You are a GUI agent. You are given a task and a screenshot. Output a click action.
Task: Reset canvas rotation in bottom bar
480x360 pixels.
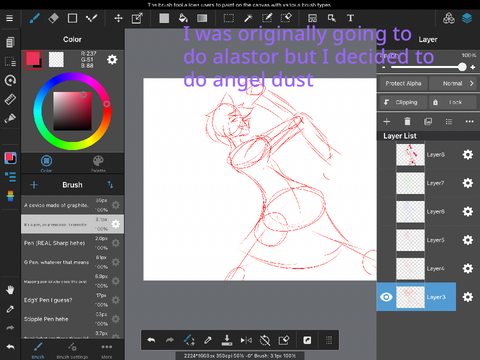click(x=265, y=340)
